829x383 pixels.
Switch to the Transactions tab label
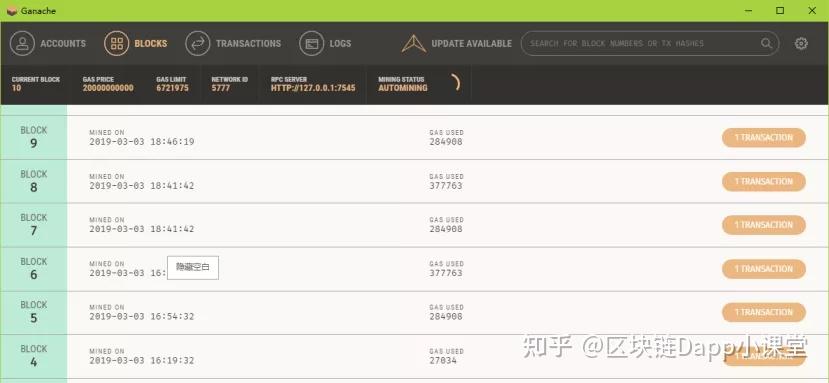pos(248,43)
